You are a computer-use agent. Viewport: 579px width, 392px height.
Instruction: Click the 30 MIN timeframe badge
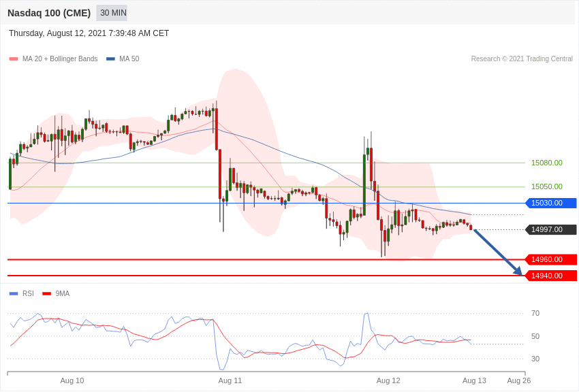112,13
